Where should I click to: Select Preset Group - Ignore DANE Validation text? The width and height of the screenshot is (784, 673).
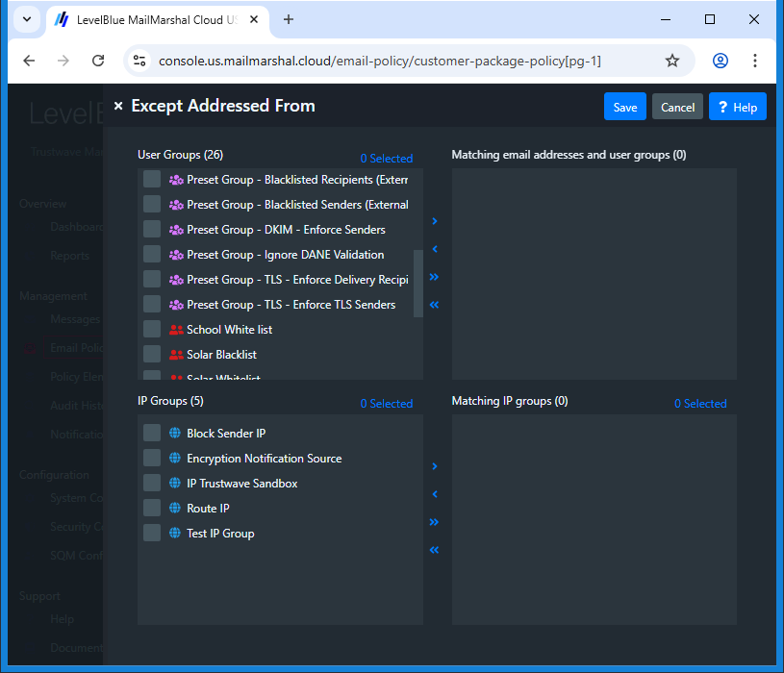pos(286,255)
